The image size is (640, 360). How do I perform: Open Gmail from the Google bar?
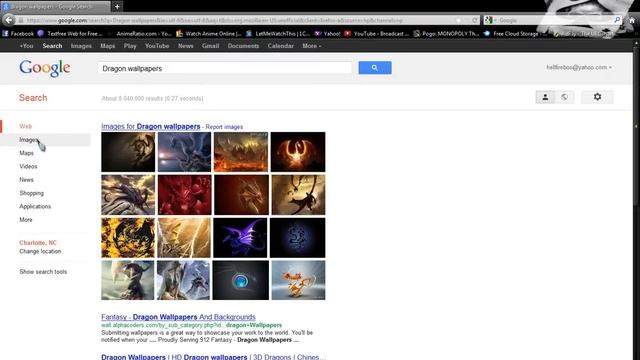point(210,46)
